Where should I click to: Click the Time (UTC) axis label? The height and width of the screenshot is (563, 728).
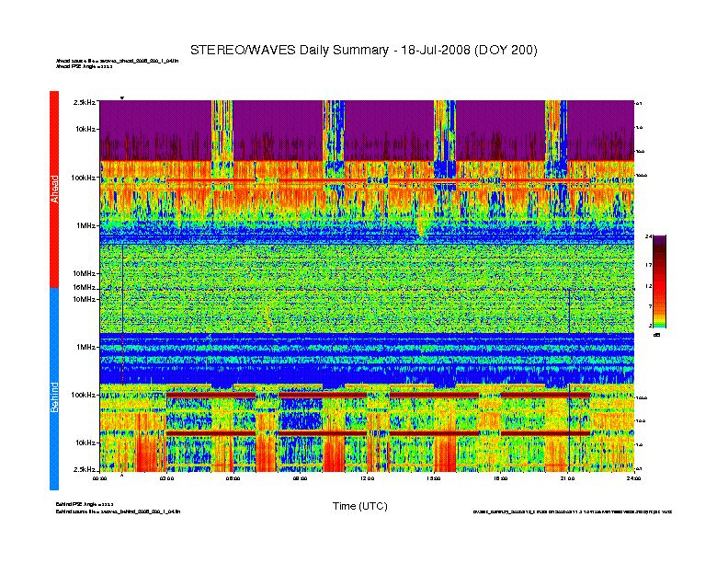(359, 506)
